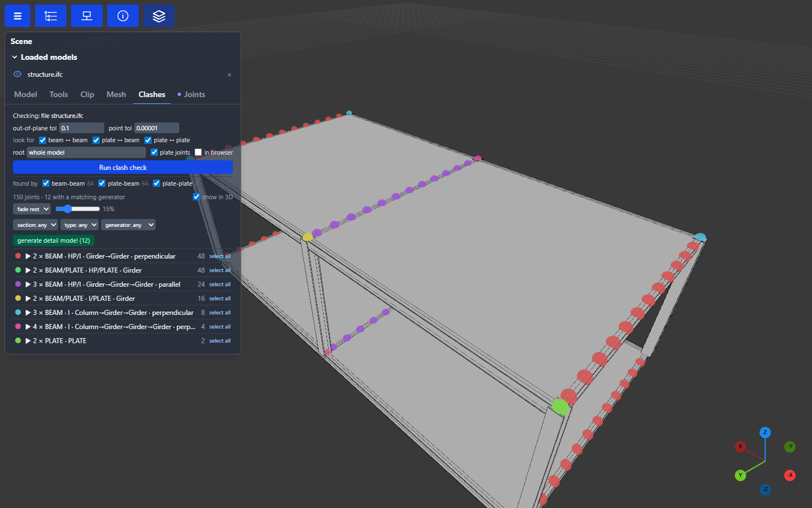
Task: Switch to the Model tab
Action: tap(25, 94)
